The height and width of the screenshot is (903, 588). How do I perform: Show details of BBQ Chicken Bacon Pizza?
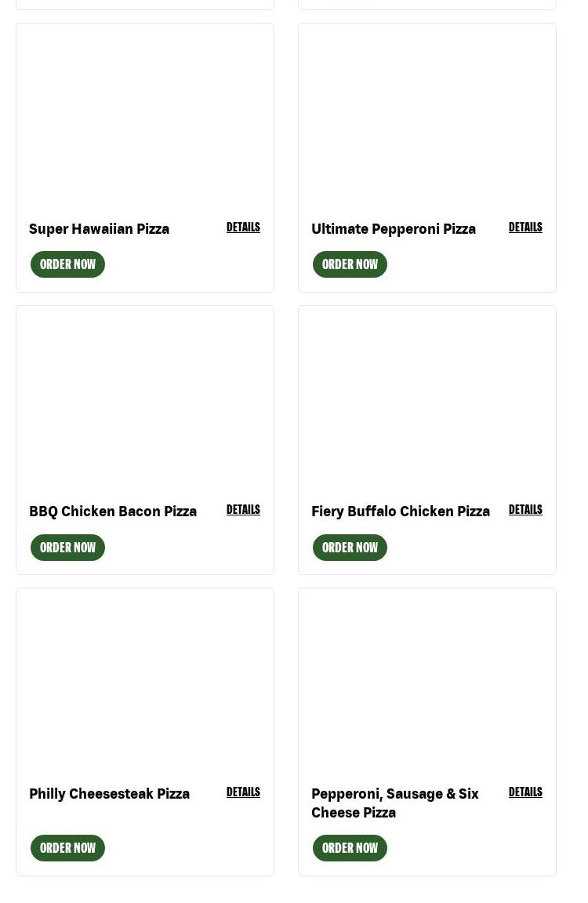[x=243, y=509]
